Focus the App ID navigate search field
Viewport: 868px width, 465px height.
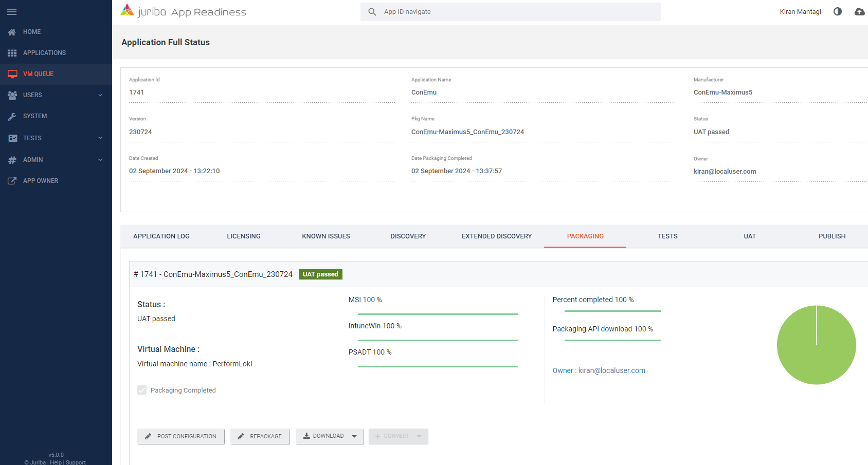[514, 12]
